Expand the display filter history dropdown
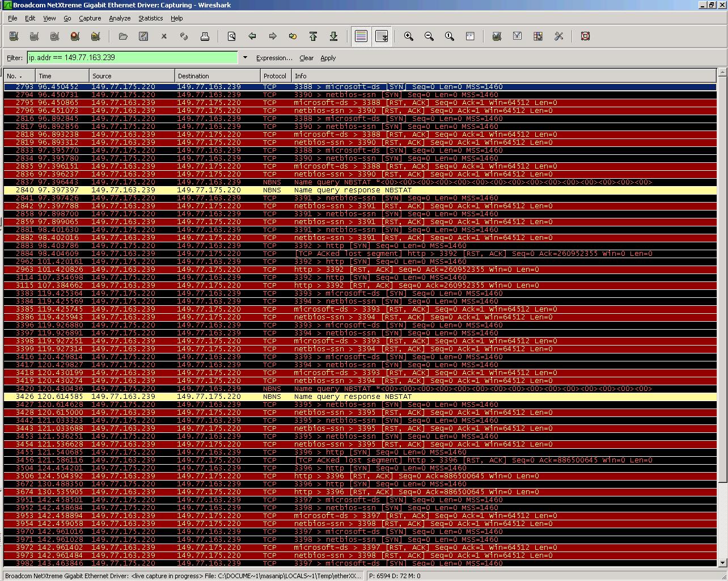Image resolution: width=728 pixels, height=581 pixels. tap(245, 57)
